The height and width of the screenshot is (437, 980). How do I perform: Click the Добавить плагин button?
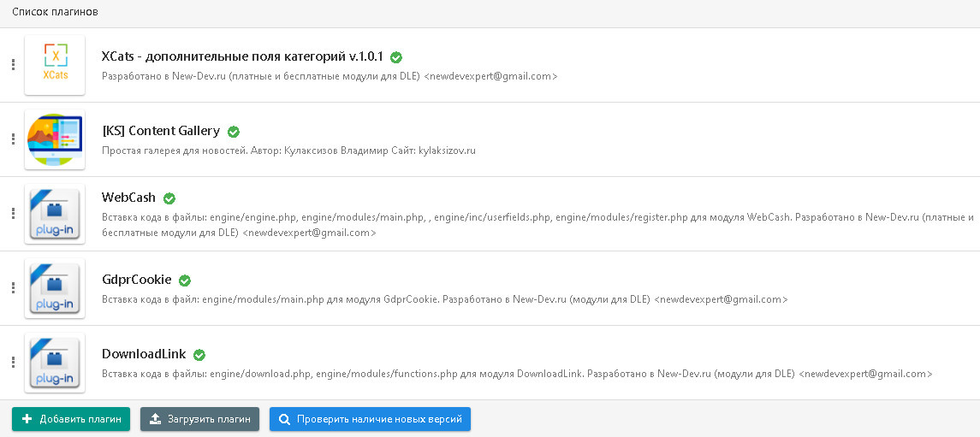click(x=71, y=419)
